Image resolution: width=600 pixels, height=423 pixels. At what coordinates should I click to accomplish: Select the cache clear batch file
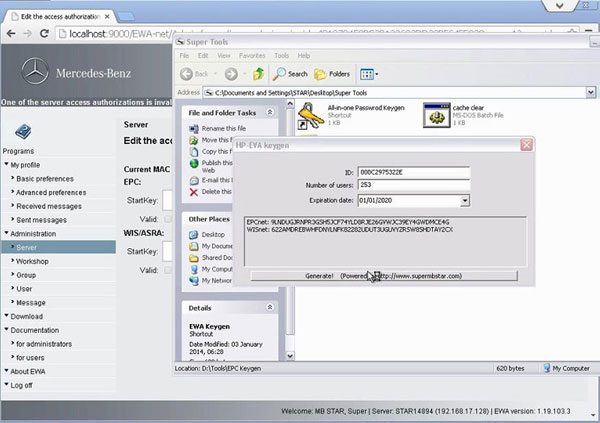tap(463, 115)
